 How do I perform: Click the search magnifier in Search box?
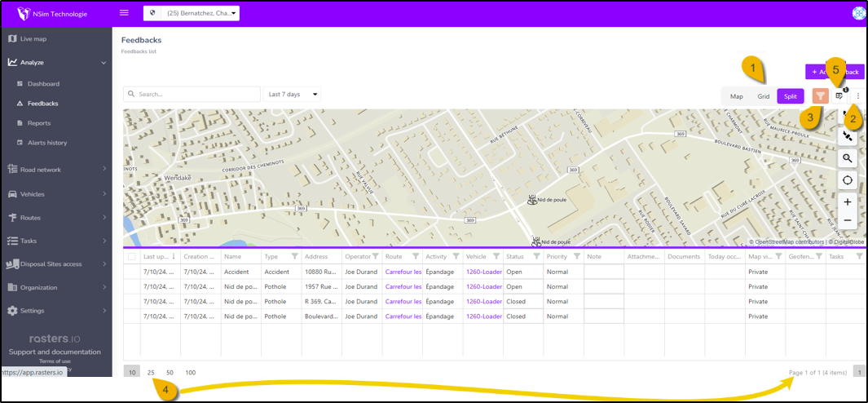click(x=132, y=95)
